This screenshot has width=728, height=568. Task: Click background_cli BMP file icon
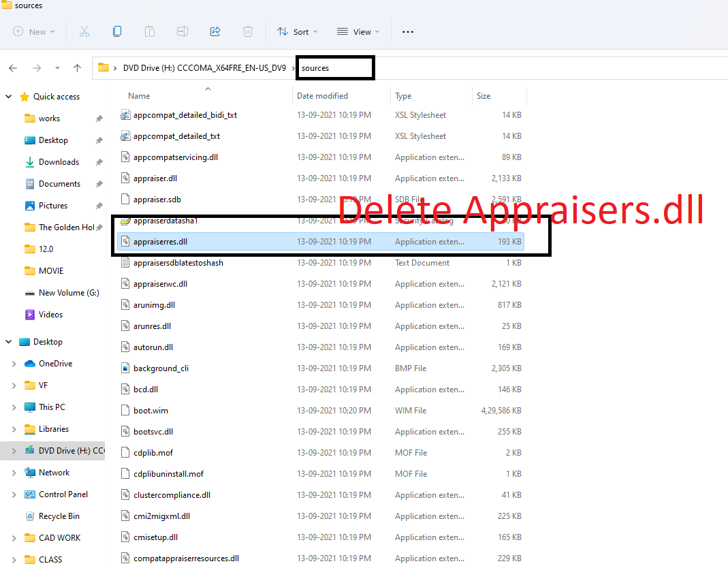[125, 368]
